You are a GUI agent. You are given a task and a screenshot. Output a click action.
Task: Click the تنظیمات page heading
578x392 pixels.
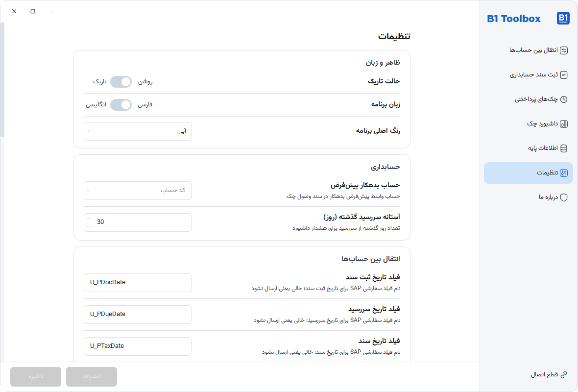pos(394,36)
